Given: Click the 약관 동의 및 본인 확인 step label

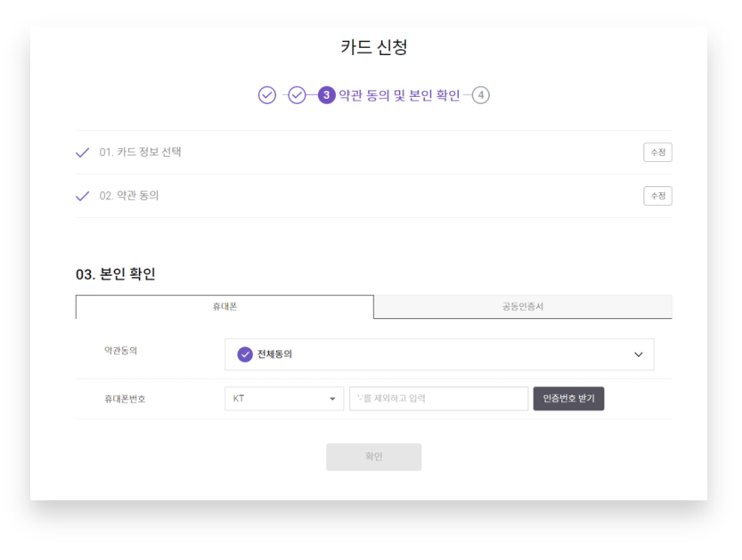Looking at the screenshot, I should (399, 95).
